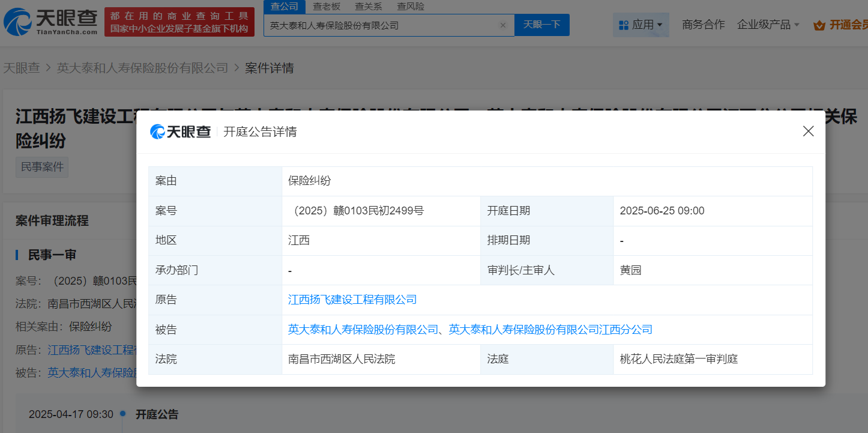Image resolution: width=868 pixels, height=433 pixels.
Task: Select the 查公司 tab
Action: click(285, 7)
